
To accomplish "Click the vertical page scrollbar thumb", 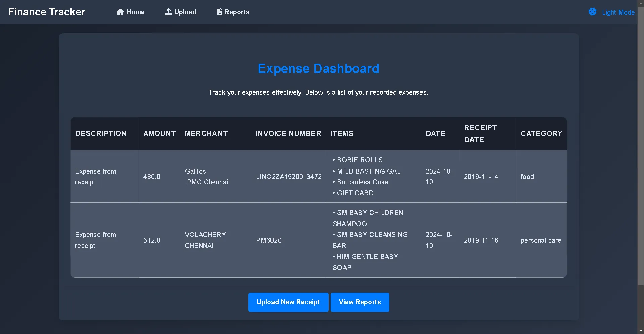I will (x=641, y=146).
